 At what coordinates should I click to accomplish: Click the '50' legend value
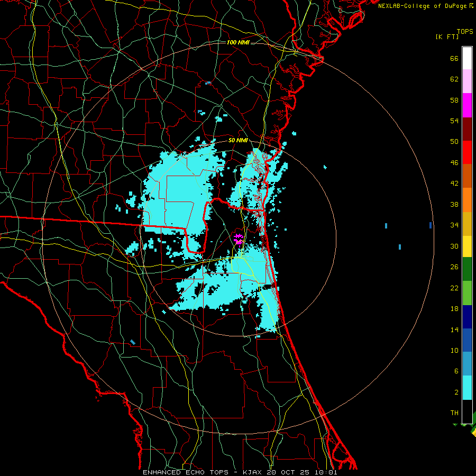454,141
